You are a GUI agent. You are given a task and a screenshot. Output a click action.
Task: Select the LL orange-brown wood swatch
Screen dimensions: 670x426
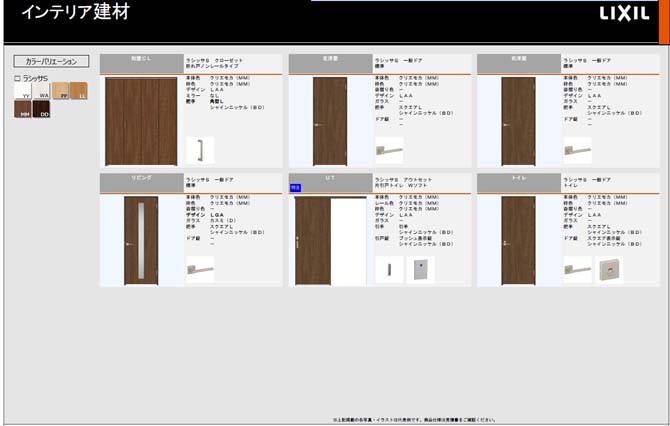point(79,91)
